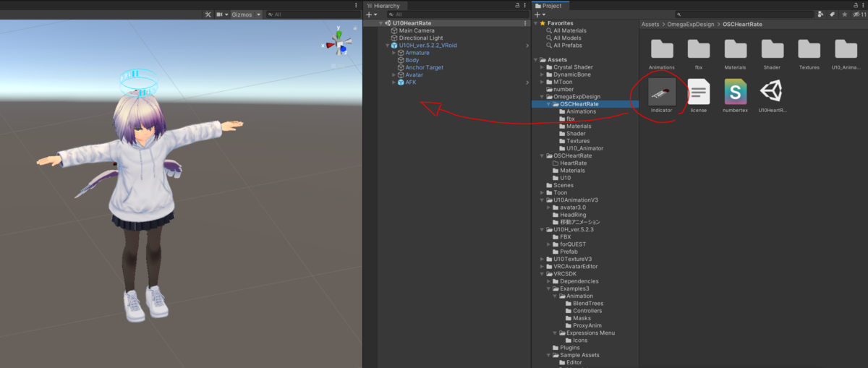Expand the Crystal Shader folder
Image resolution: width=868 pixels, height=368 pixels.
(542, 67)
